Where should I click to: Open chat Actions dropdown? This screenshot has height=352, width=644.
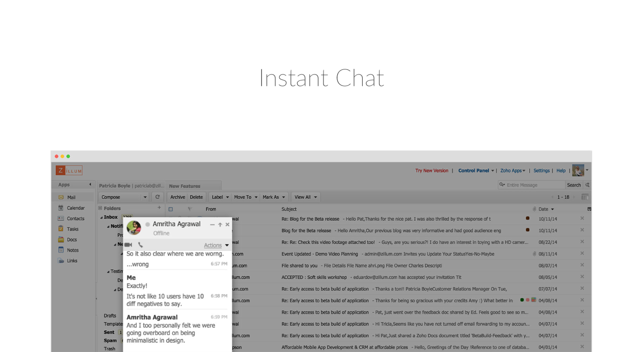pyautogui.click(x=216, y=245)
